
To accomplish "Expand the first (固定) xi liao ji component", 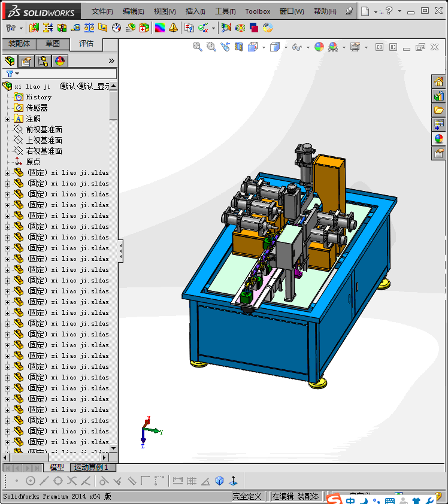I will [7, 173].
